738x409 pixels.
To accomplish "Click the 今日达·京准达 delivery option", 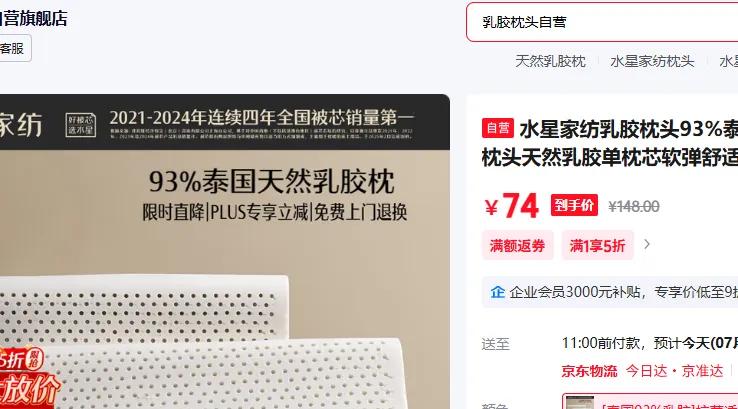I will 674,371.
